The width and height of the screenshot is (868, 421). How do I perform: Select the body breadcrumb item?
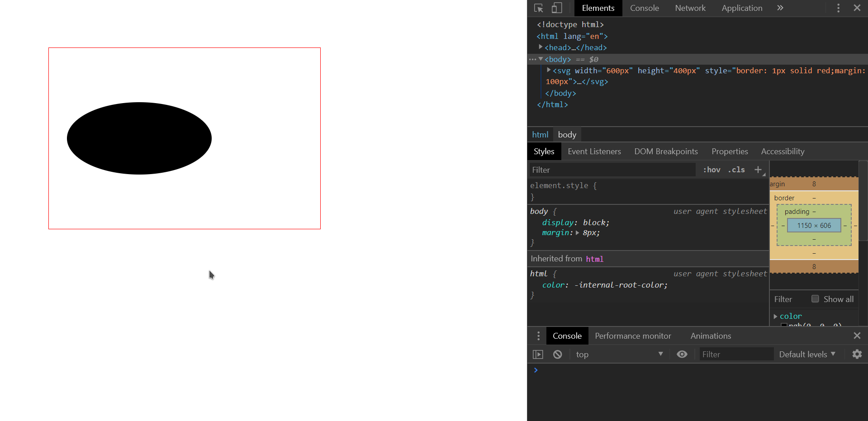tap(567, 134)
